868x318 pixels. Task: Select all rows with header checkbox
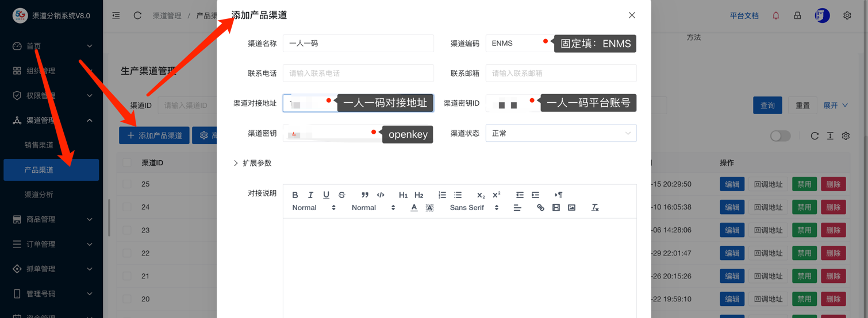point(127,163)
